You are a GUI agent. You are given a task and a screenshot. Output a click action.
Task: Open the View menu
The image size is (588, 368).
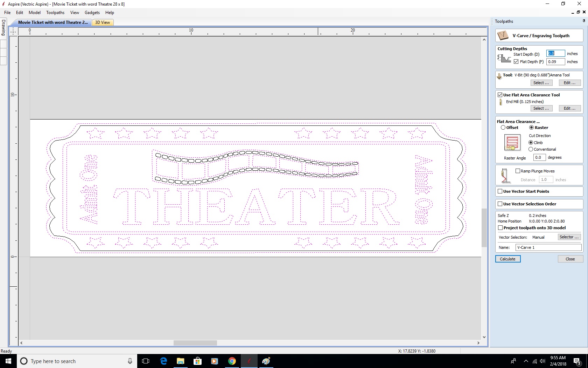coord(75,13)
